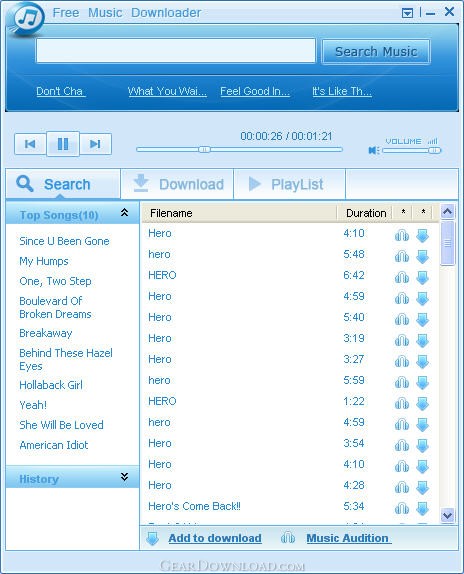Screen dimensions: 464x574
Task: Select Boulevard Of Broken Dreams in Top Songs
Action: [55, 308]
